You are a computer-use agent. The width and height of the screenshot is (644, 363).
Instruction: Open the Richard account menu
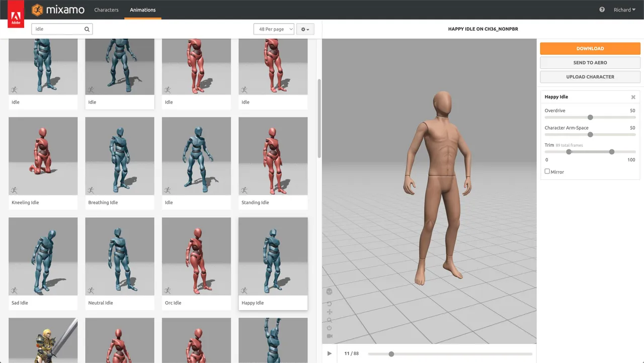[624, 10]
